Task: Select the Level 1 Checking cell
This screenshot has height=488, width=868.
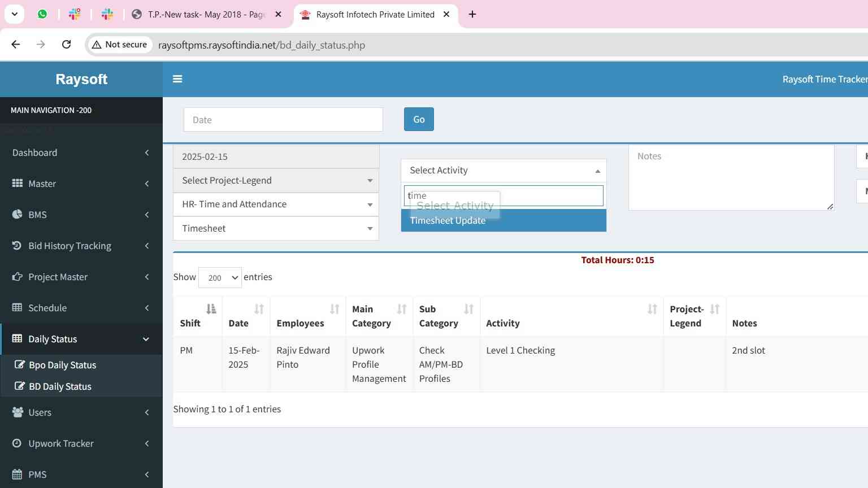Action: coord(571,364)
